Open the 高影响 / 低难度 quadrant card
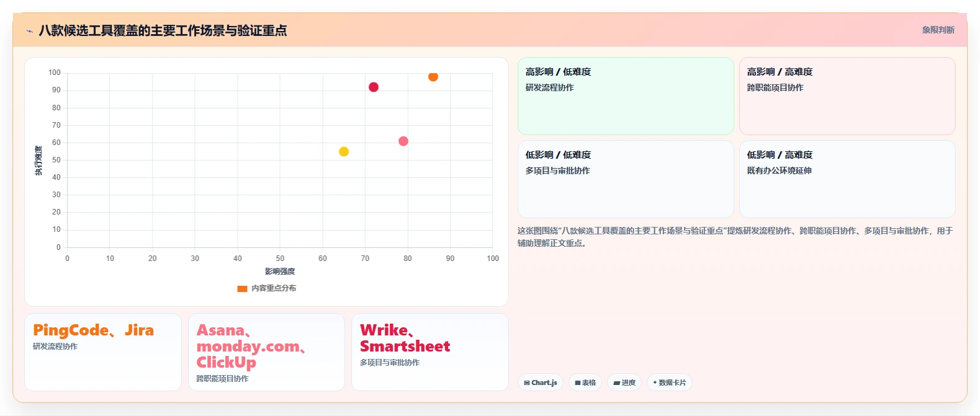980x416 pixels. click(626, 96)
